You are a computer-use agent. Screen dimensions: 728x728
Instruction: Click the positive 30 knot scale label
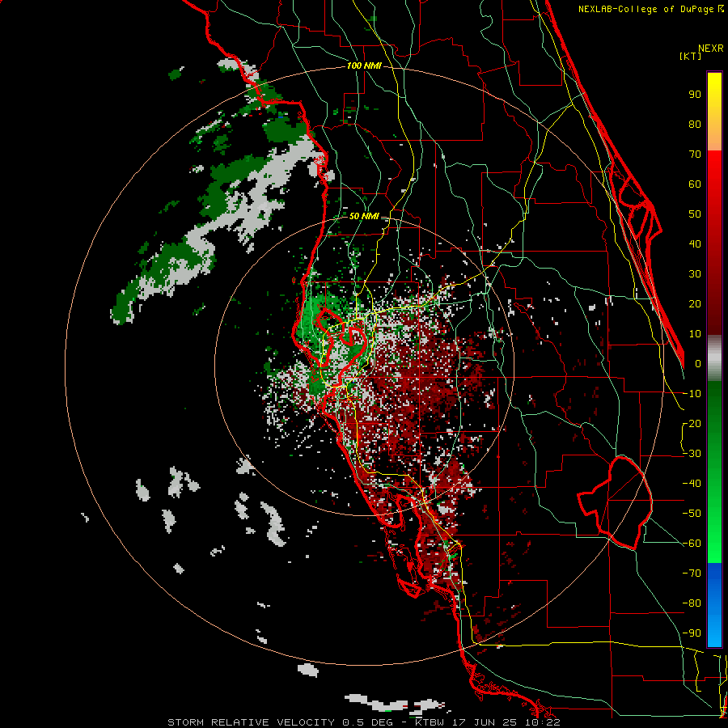695,274
